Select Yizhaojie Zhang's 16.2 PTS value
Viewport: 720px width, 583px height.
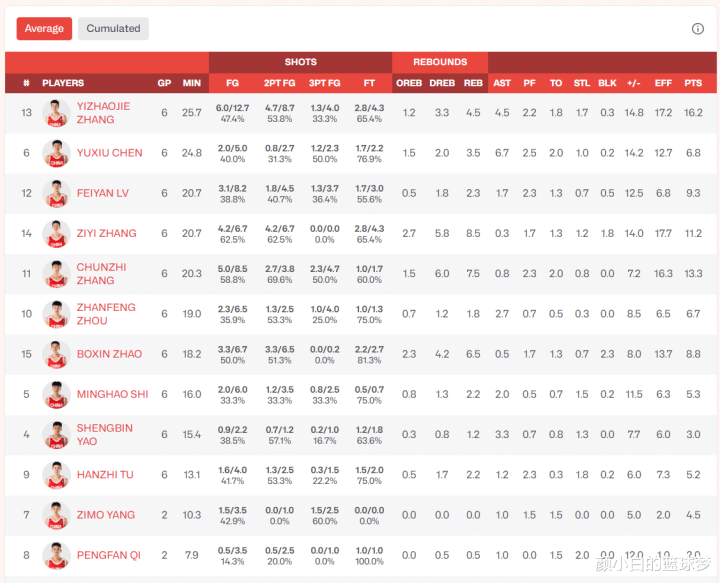pos(693,113)
